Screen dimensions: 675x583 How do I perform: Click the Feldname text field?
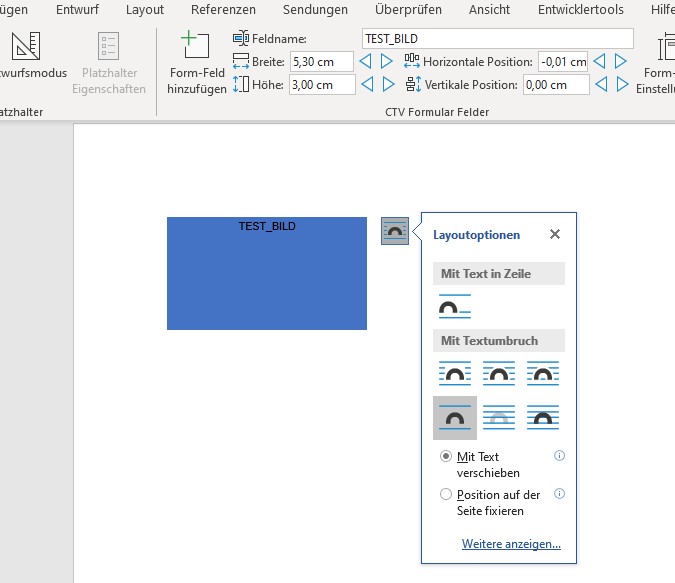[x=497, y=38]
